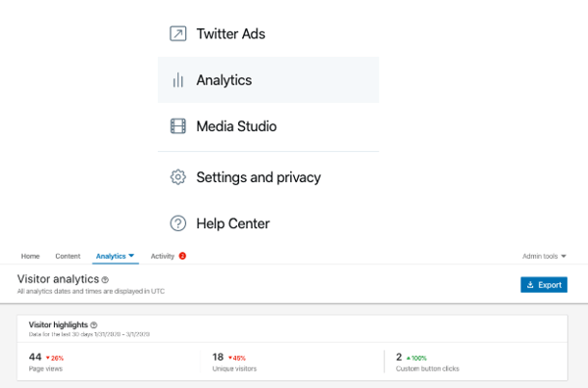Click the 18 Unique visitors metric
Viewport: 588px width, 388px height.
[234, 362]
